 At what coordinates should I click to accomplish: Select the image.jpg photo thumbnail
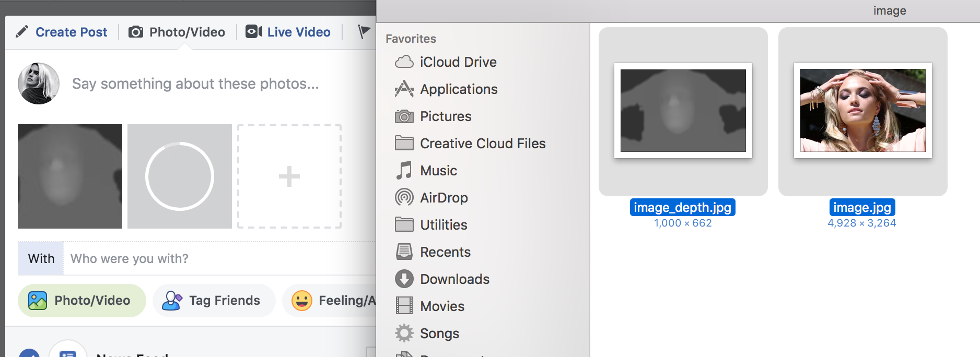(x=863, y=111)
